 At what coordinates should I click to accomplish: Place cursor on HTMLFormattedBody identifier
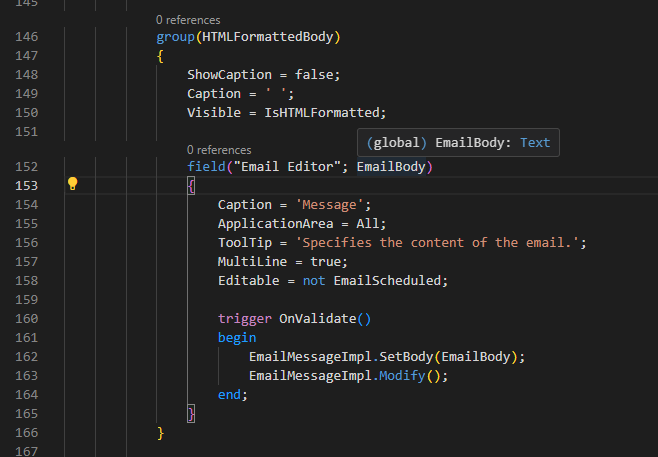coord(267,37)
